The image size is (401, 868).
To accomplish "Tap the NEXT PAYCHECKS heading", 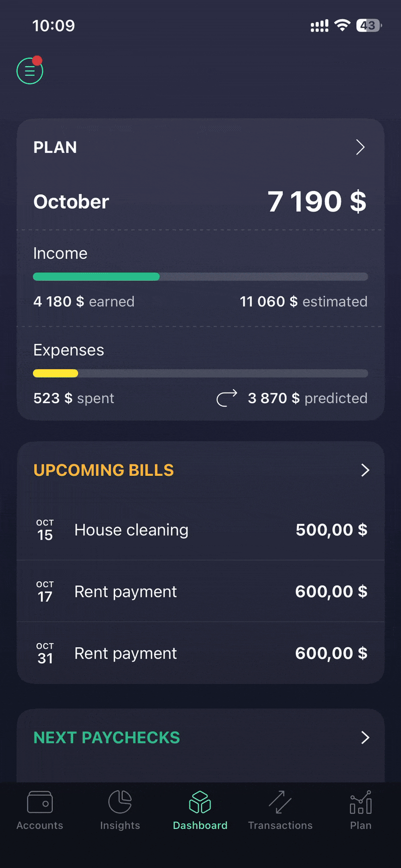I will click(107, 738).
